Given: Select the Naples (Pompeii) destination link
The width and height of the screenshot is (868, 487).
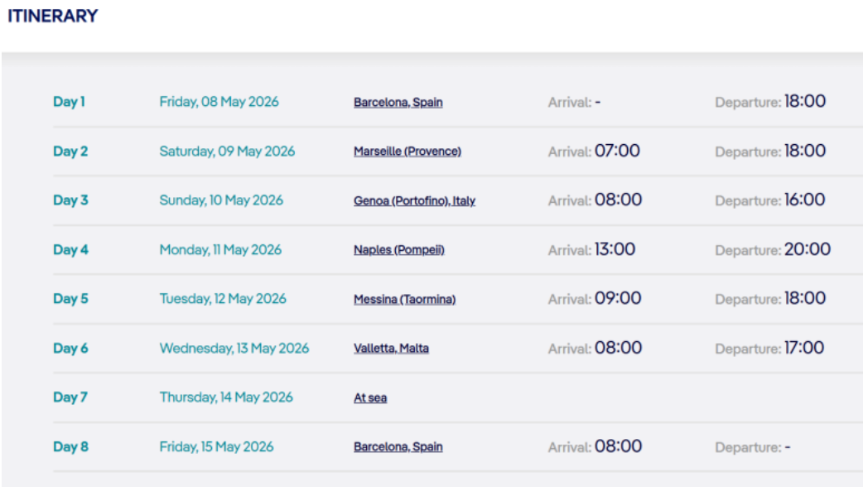Looking at the screenshot, I should 398,250.
